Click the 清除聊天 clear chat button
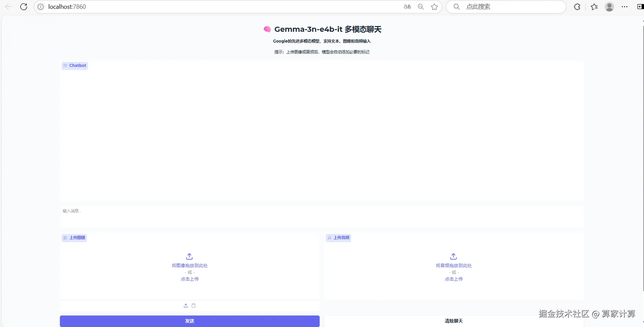 (454, 321)
